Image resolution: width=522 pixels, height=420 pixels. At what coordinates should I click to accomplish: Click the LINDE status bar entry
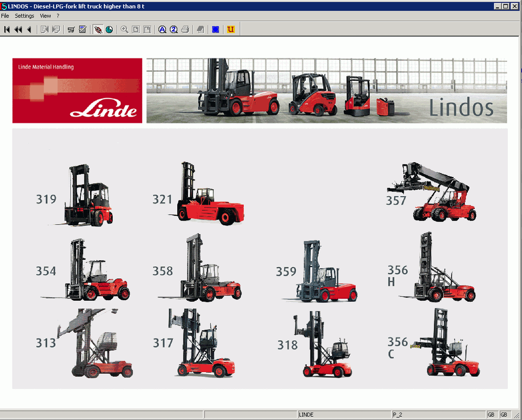click(x=344, y=415)
